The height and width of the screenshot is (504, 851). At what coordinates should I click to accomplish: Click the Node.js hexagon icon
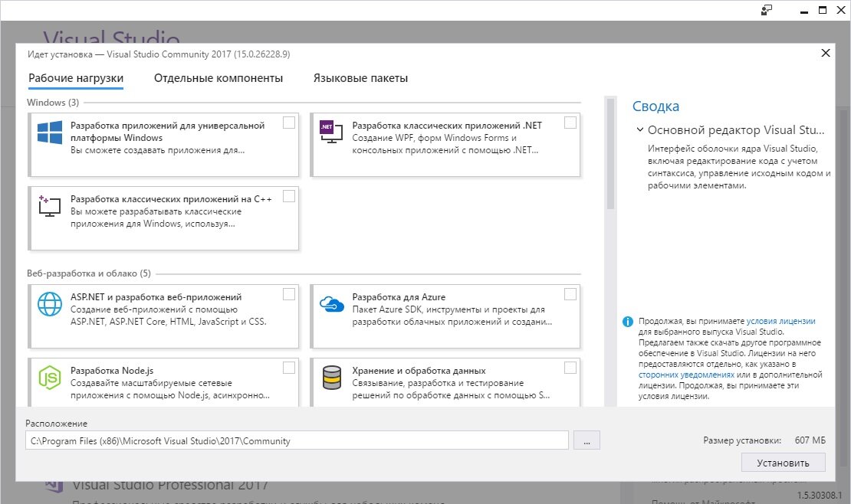[x=49, y=378]
